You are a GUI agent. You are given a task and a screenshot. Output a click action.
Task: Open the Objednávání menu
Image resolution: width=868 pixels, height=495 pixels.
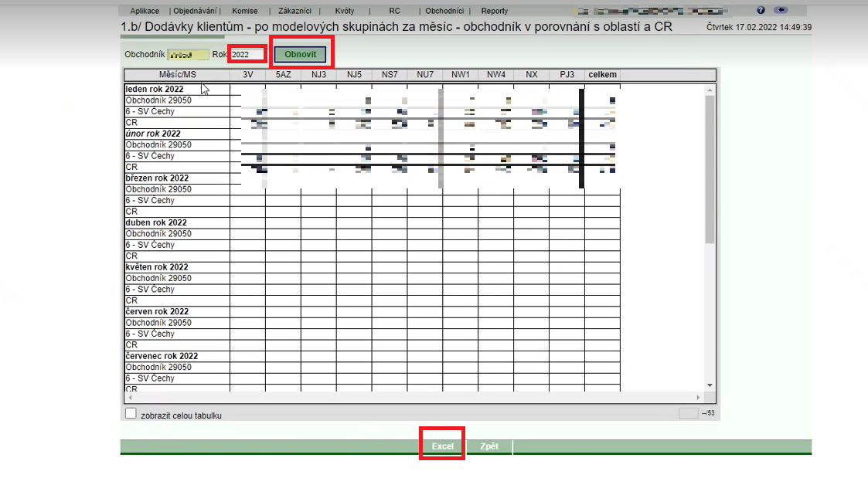coord(196,12)
